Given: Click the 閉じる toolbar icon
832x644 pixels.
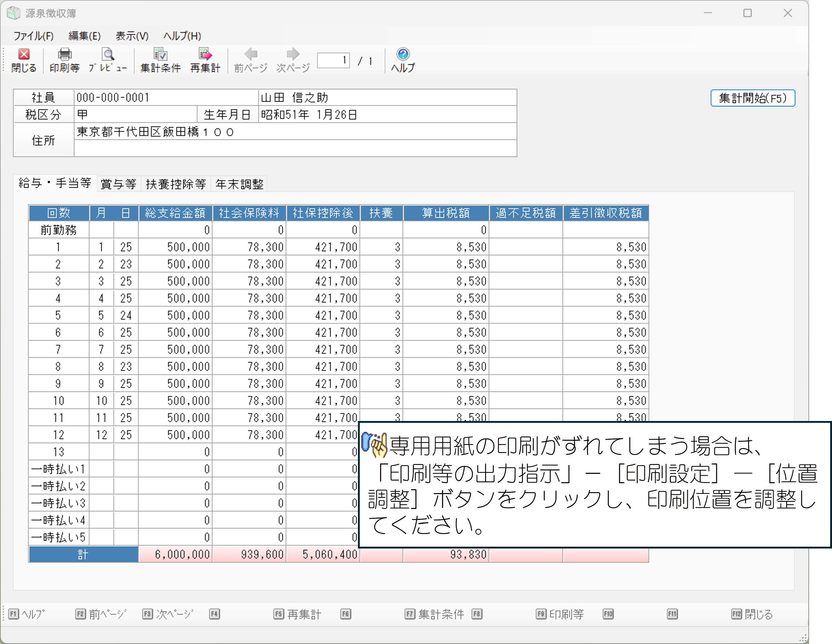Looking at the screenshot, I should 24,60.
